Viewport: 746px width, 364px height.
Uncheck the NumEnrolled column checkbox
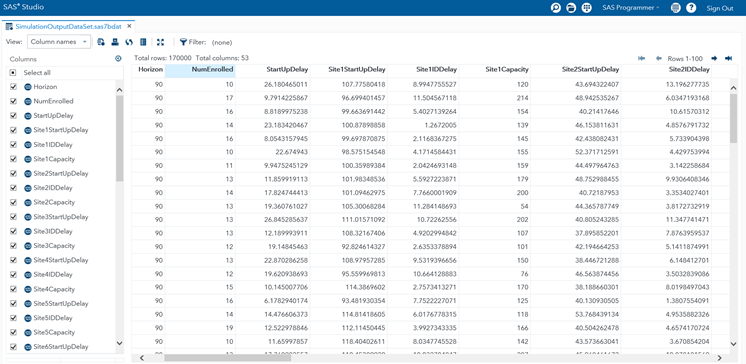(x=13, y=101)
